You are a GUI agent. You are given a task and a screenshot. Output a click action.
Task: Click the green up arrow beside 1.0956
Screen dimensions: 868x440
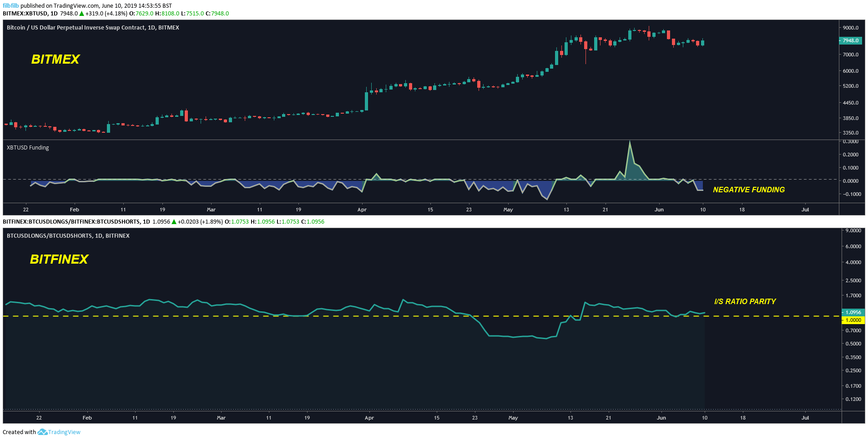tap(174, 222)
